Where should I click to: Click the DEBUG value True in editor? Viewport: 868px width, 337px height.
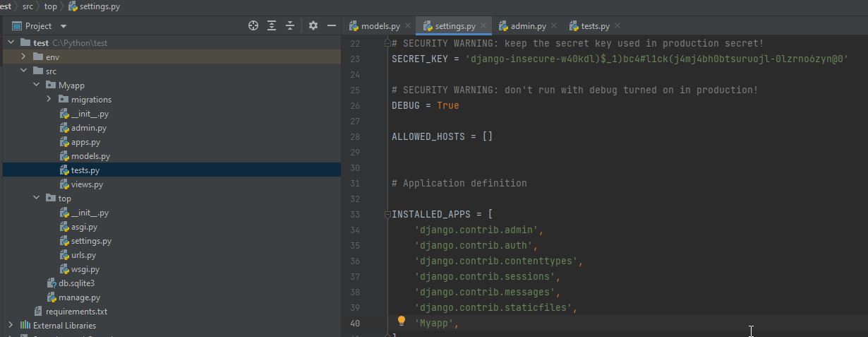(448, 105)
